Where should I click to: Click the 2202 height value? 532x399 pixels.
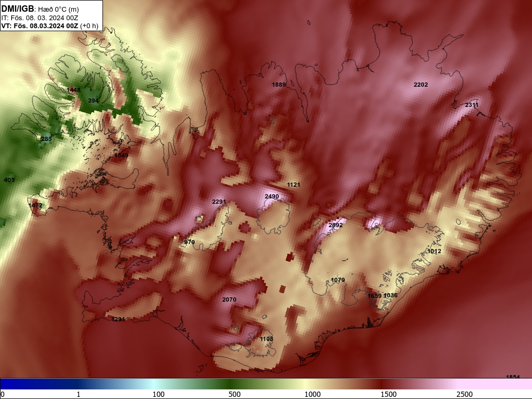tap(421, 85)
